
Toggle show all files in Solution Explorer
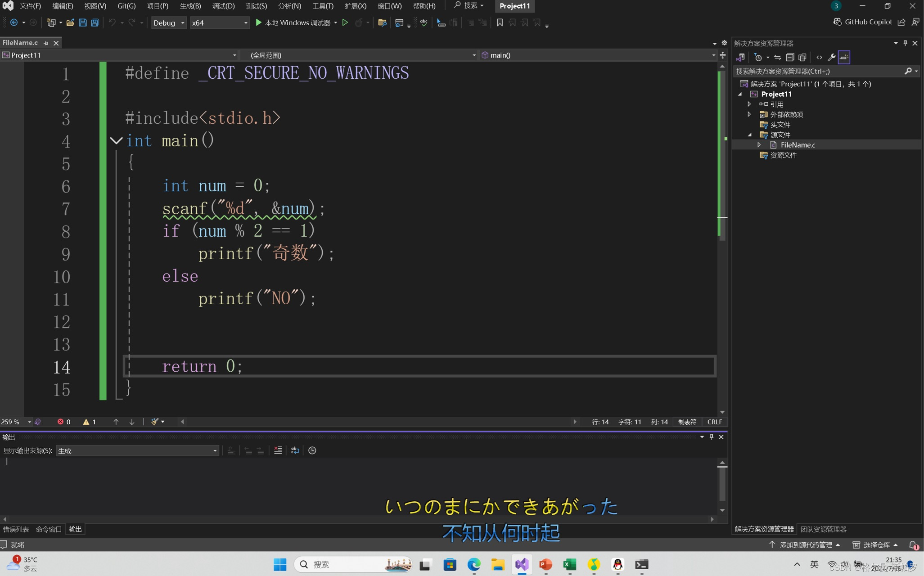pos(802,57)
